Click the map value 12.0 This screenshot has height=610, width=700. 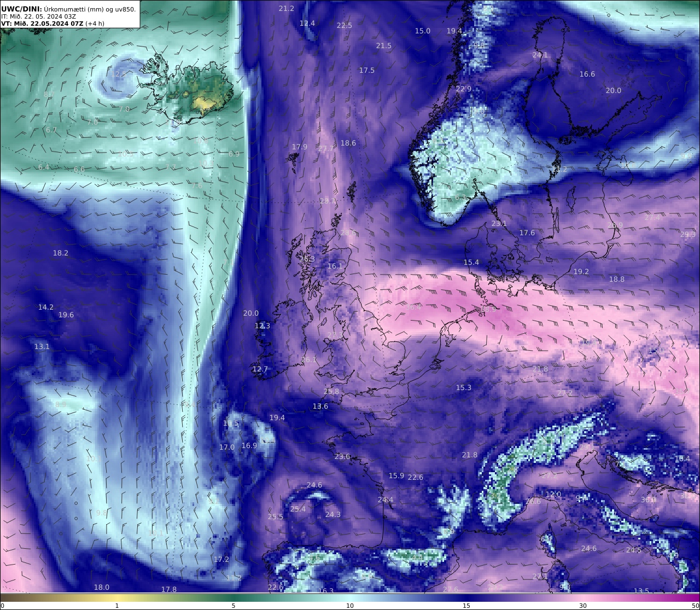[x=553, y=494]
